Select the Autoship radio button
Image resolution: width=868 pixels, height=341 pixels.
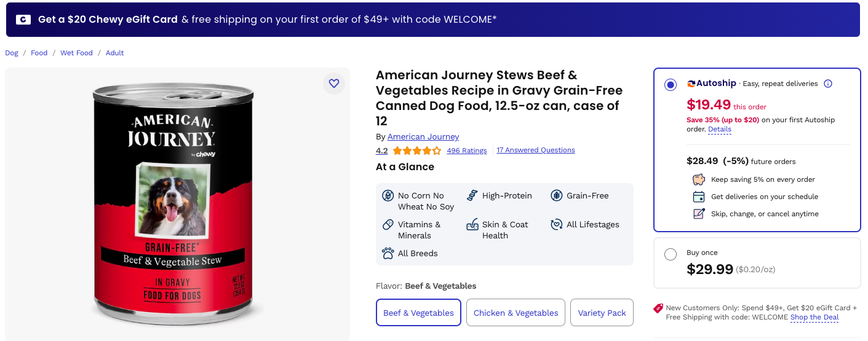coord(671,85)
